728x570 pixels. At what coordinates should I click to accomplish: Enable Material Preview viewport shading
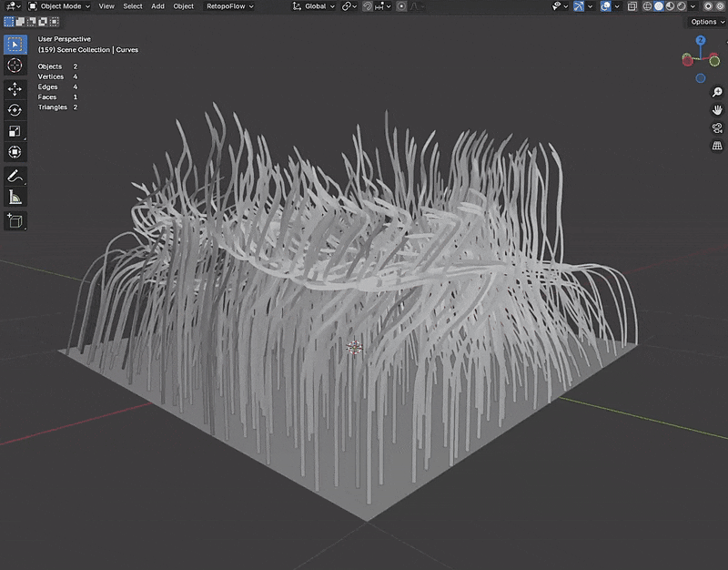670,6
